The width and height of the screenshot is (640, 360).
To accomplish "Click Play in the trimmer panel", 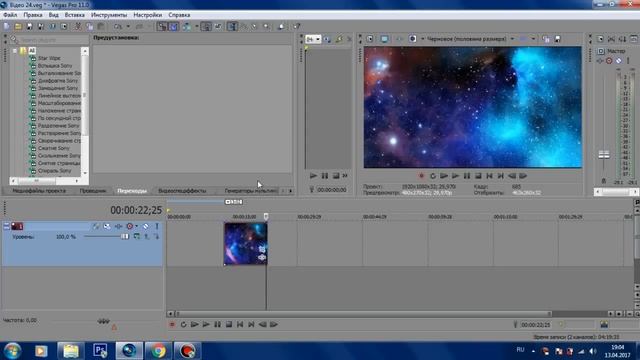I will coord(313,176).
